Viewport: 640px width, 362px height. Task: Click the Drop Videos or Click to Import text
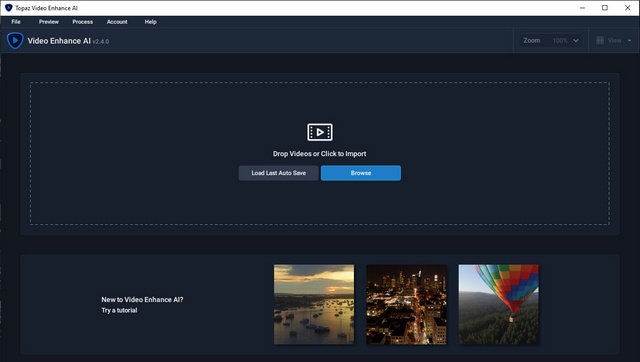[x=320, y=154]
